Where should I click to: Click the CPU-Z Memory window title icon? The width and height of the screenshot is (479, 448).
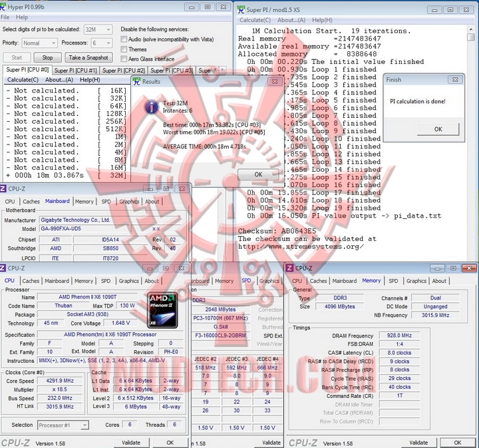(x=289, y=268)
